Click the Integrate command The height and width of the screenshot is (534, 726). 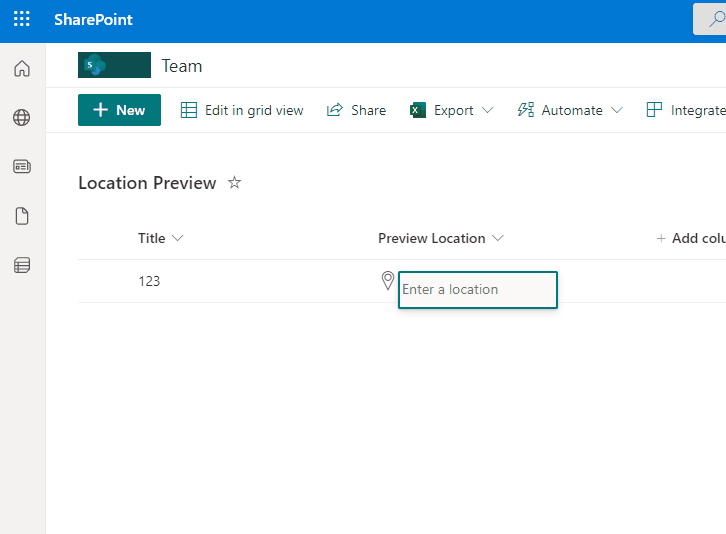686,110
